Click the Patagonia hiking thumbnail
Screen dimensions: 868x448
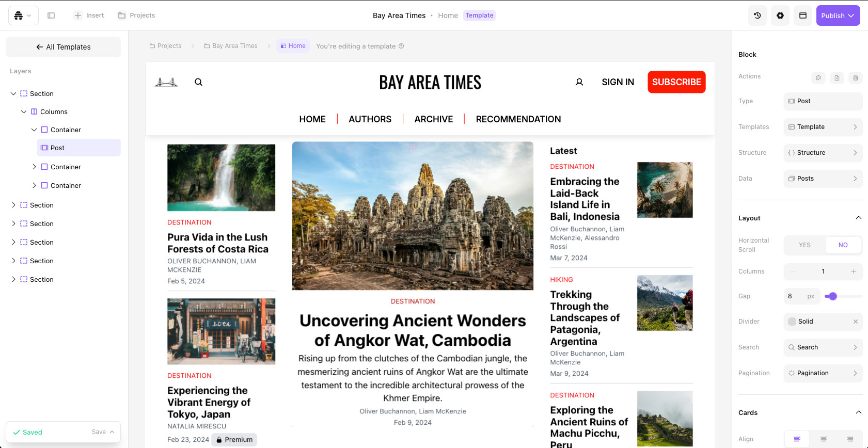[665, 303]
